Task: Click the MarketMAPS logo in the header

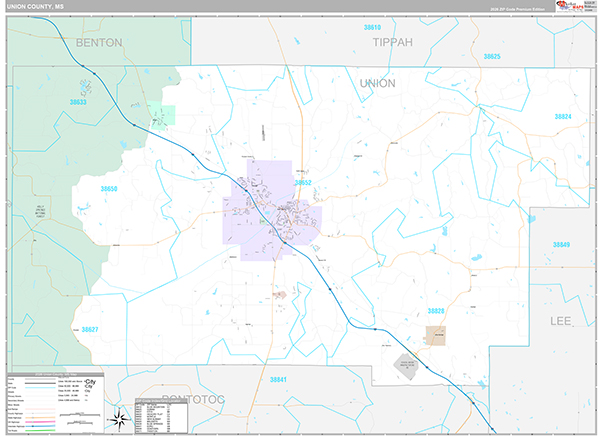Action: click(578, 7)
